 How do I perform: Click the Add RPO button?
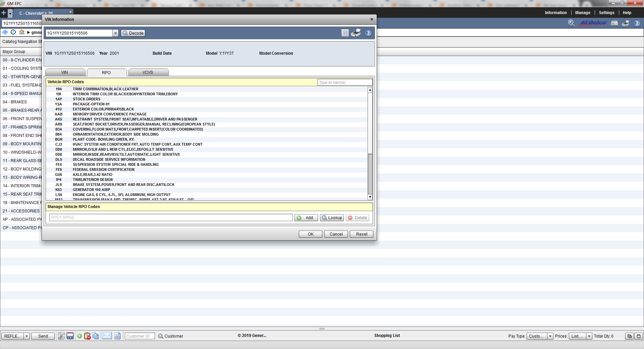306,217
